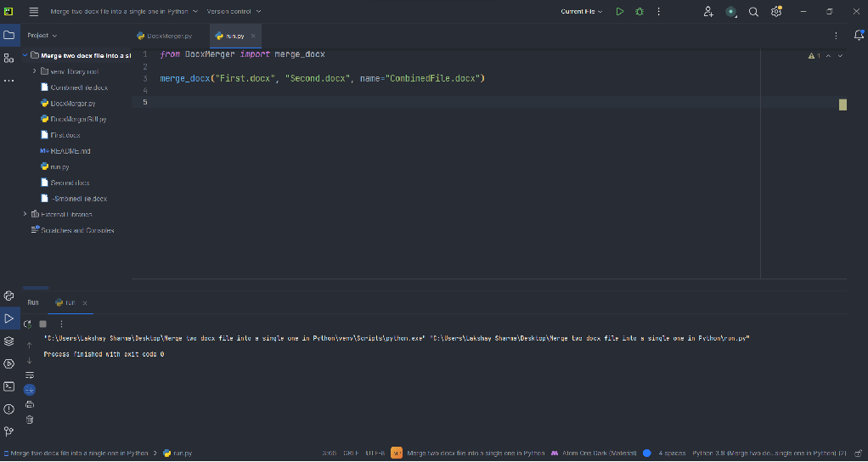Show more tool windows ellipsis on the left stripe
The width and height of the screenshot is (868, 462).
(x=8, y=80)
